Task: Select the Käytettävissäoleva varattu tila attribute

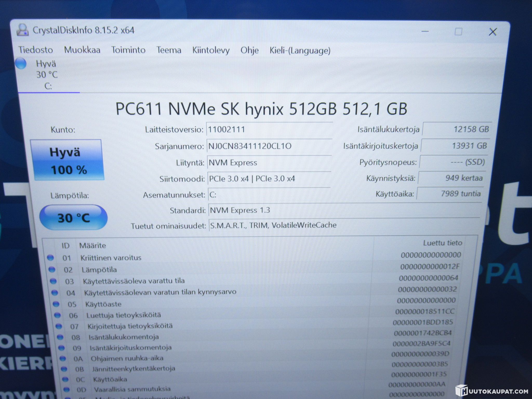Action: 134,281
